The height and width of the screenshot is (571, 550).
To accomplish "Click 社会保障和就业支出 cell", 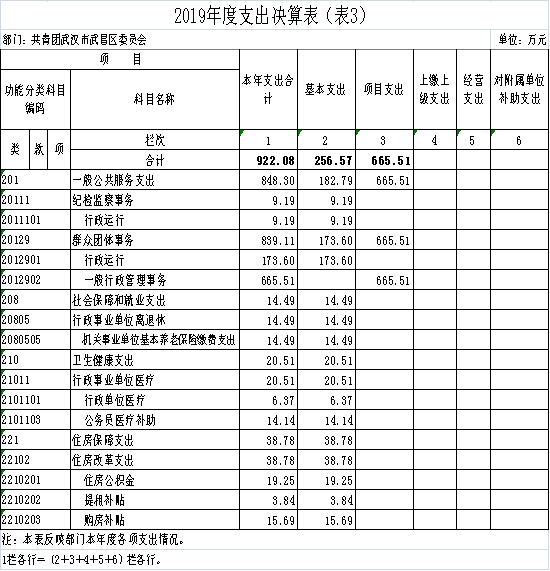I will (155, 300).
